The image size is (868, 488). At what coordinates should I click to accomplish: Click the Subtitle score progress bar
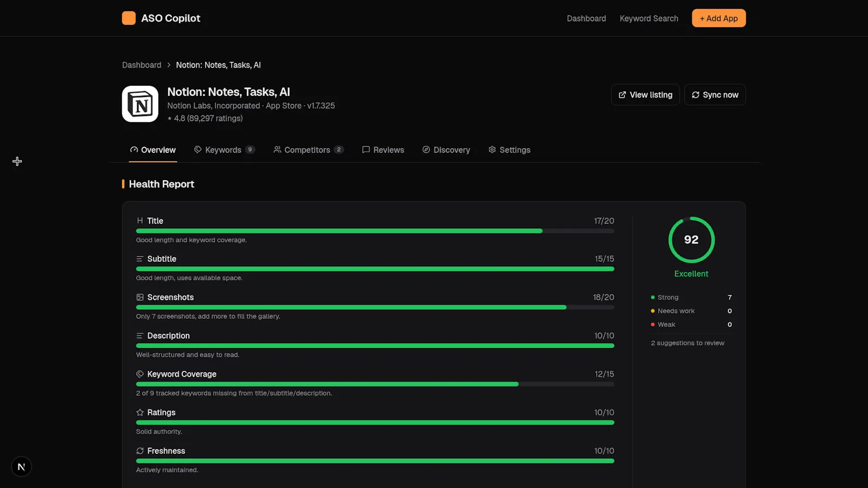tap(375, 269)
